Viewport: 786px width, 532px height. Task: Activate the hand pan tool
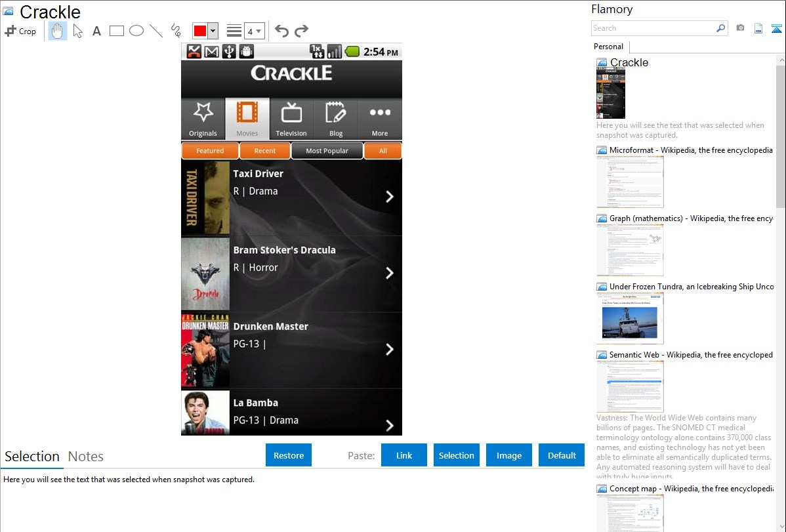point(58,31)
